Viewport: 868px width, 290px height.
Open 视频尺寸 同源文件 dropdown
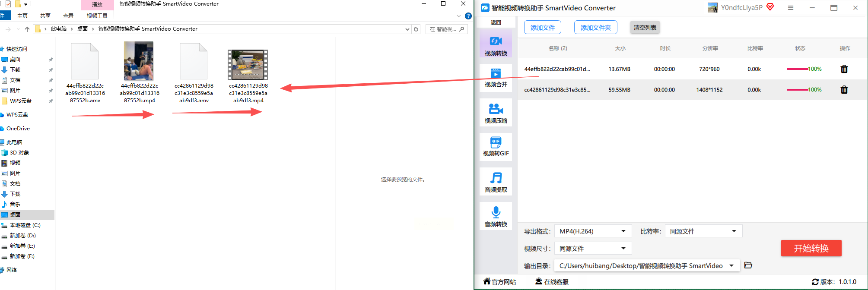click(593, 249)
